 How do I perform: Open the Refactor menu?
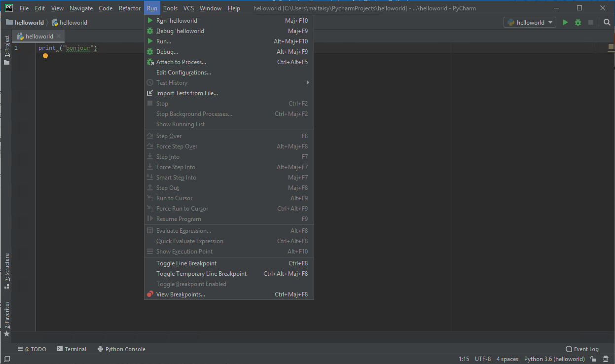point(130,8)
